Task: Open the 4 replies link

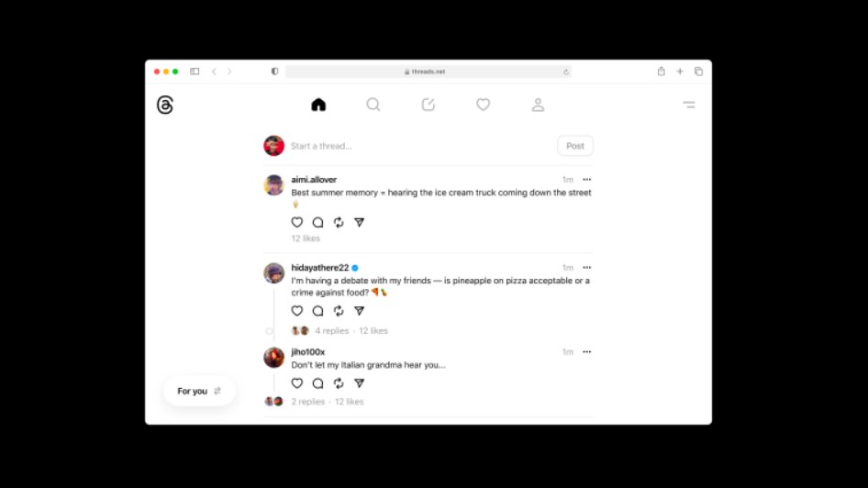Action: (x=331, y=331)
